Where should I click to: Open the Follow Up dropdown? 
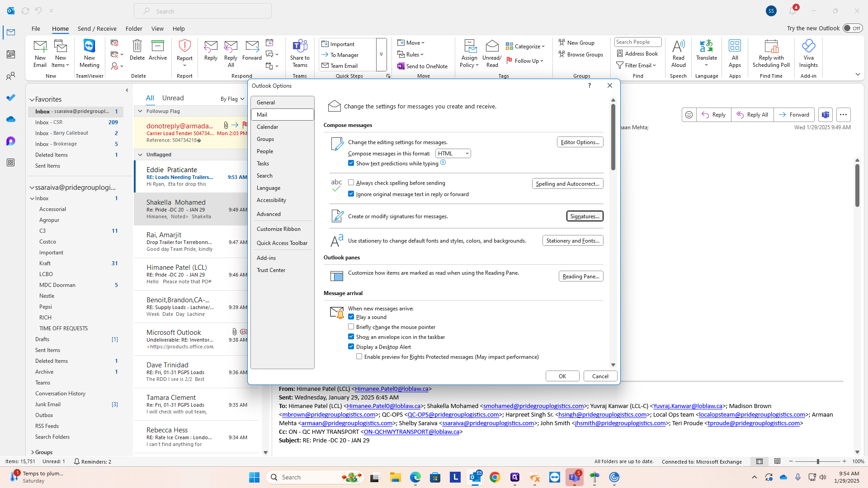tap(525, 61)
